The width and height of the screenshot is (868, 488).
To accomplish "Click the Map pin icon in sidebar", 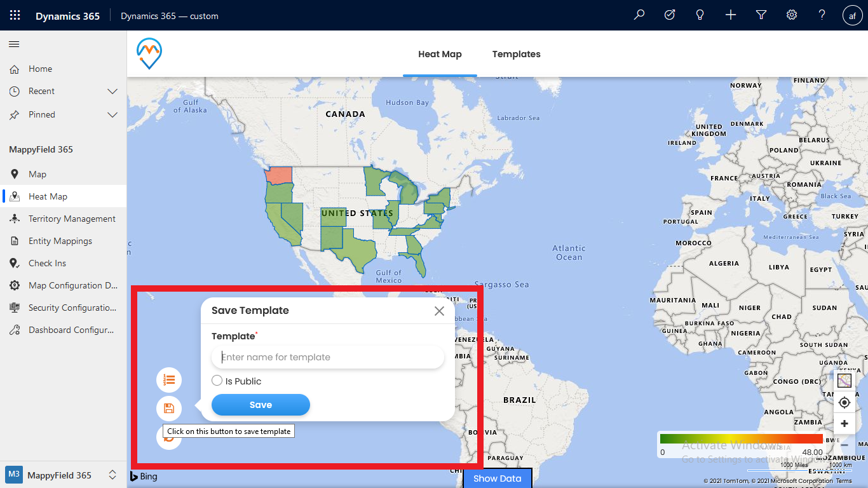I will 15,174.
